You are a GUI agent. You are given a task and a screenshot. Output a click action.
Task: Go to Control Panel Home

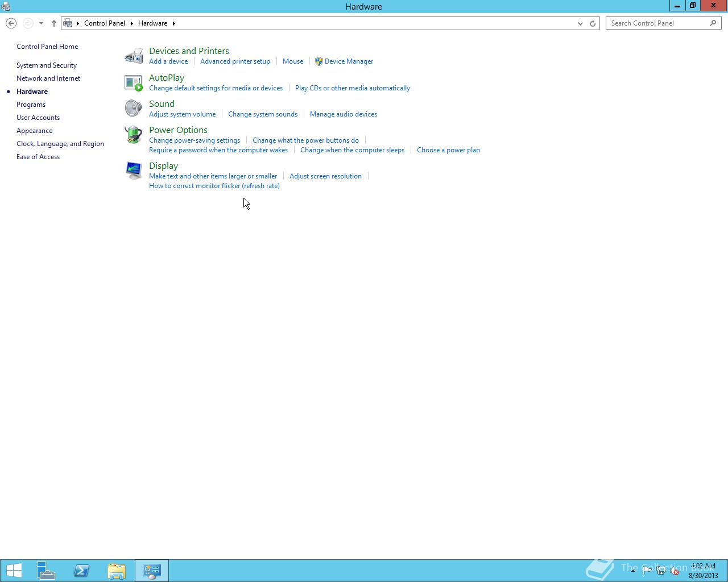click(x=47, y=47)
